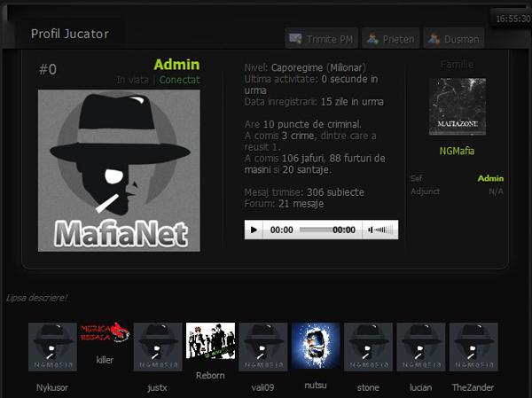The height and width of the screenshot is (398, 532).
Task: Mark player as enemy via Dusman
Action: pyautogui.click(x=452, y=39)
